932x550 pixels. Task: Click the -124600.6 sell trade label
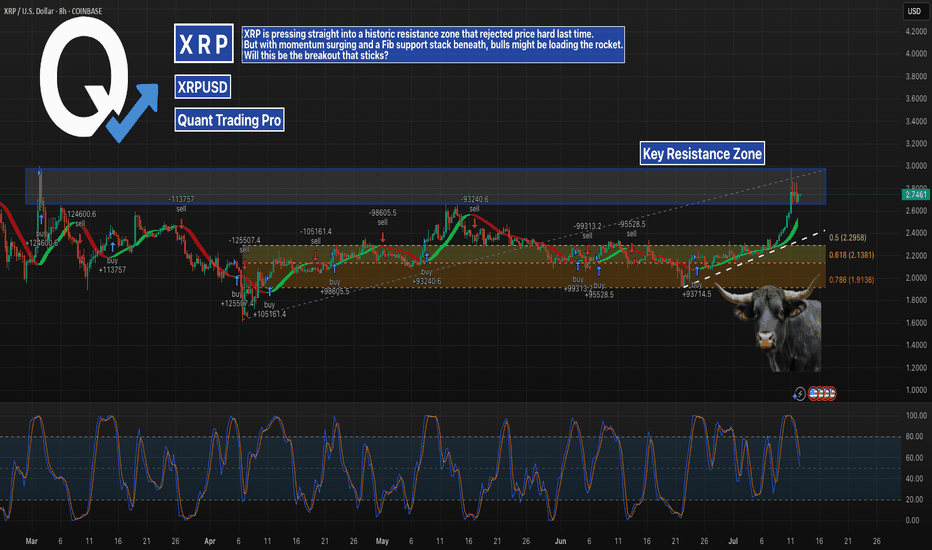[x=80, y=218]
